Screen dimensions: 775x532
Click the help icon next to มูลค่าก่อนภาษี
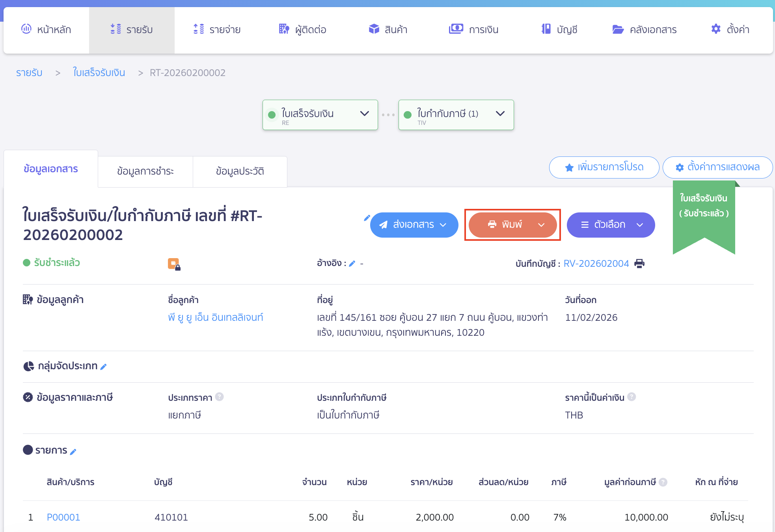point(663,482)
